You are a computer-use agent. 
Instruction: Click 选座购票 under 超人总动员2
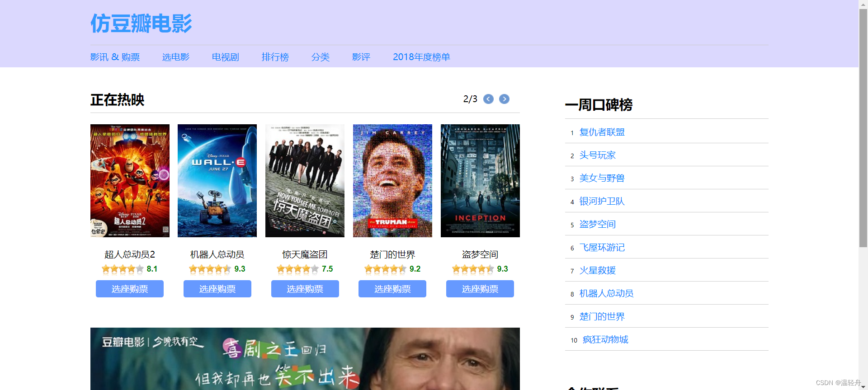point(130,289)
